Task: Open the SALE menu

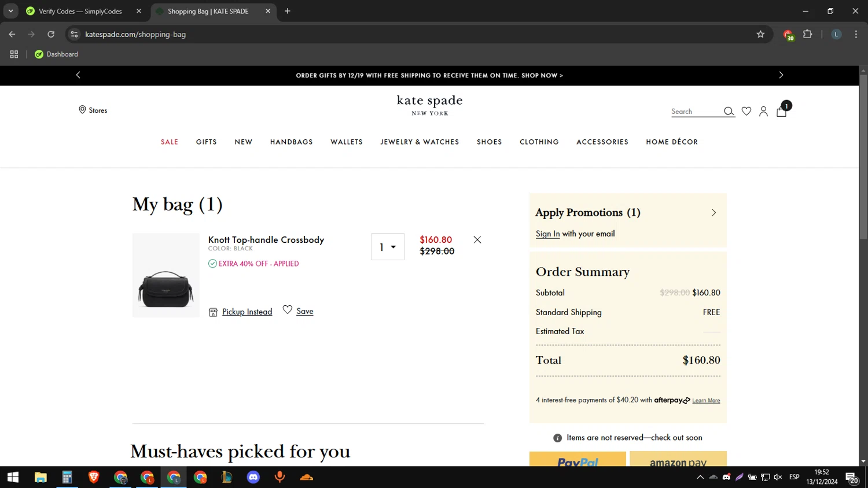Action: click(x=170, y=142)
